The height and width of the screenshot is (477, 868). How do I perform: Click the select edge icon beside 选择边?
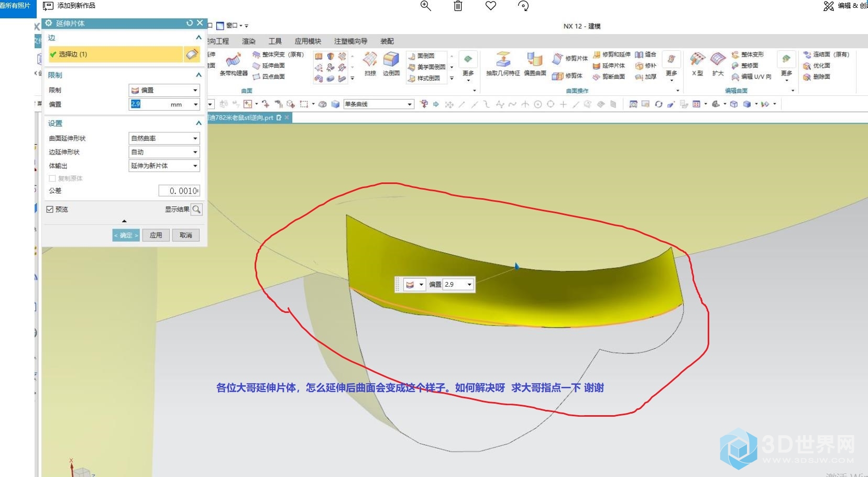[x=192, y=54]
